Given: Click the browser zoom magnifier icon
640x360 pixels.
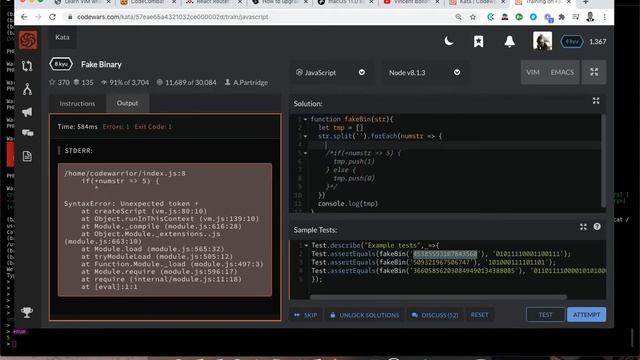Looking at the screenshot, I should 459,17.
